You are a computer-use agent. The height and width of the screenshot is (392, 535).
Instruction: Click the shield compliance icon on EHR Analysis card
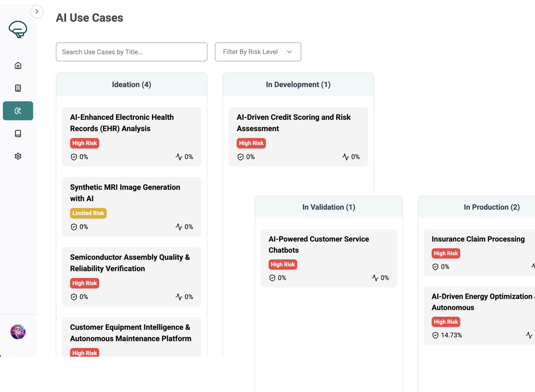[74, 157]
